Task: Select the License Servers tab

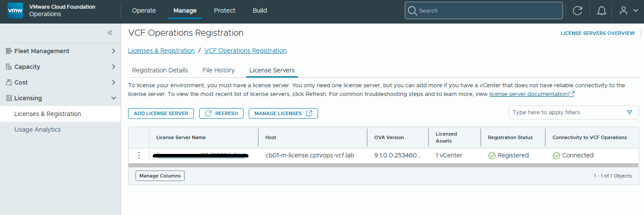Action: coord(272,70)
